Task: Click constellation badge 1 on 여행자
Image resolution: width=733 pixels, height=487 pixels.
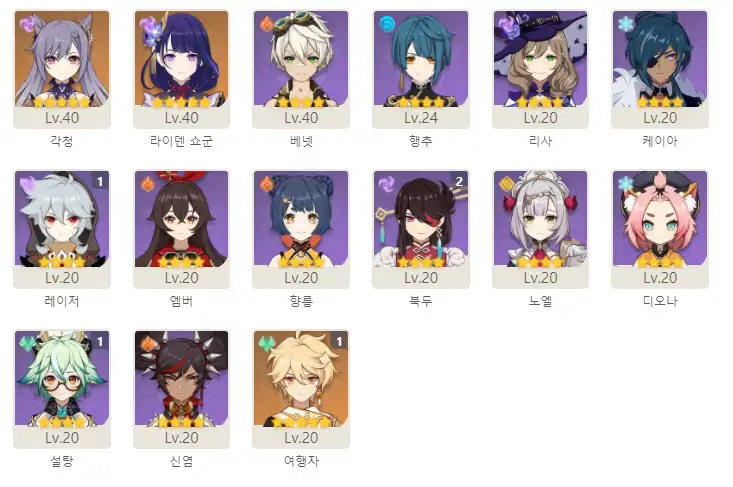Action: coord(339,342)
